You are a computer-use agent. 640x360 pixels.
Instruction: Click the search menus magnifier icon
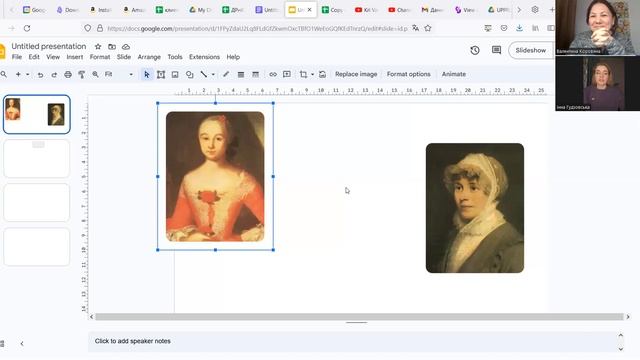pos(4,74)
